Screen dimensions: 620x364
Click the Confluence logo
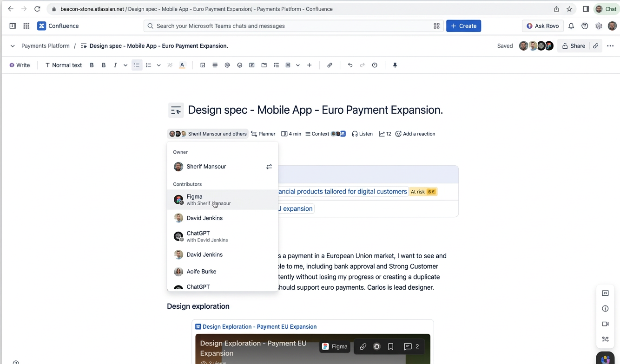point(58,26)
